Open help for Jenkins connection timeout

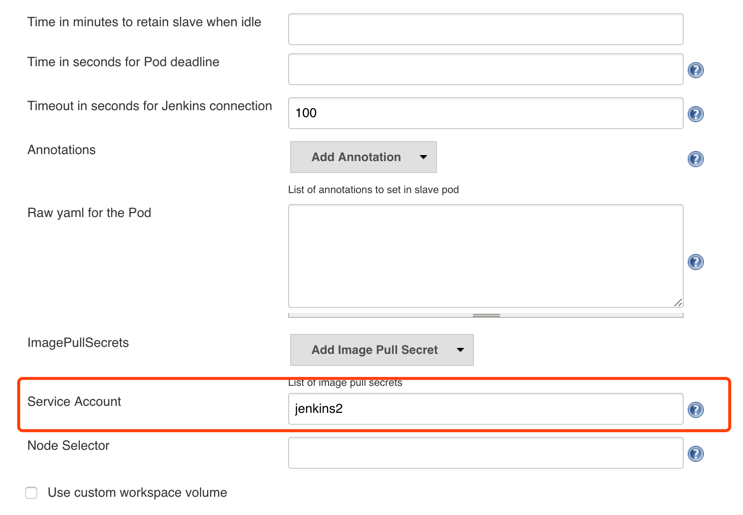[x=696, y=114]
